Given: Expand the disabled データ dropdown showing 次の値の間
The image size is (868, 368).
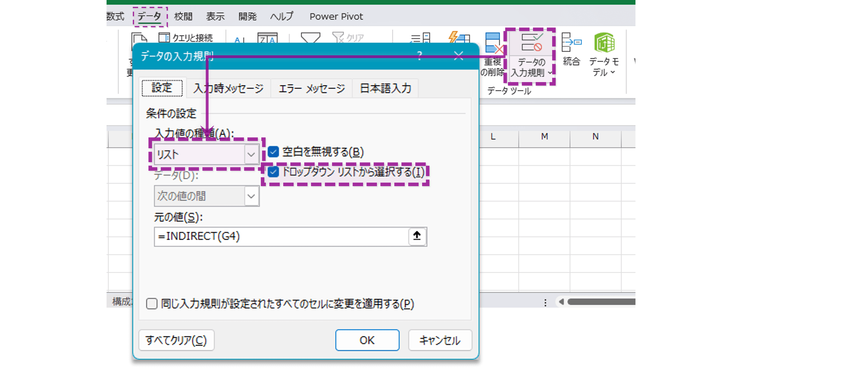Looking at the screenshot, I should [x=251, y=196].
